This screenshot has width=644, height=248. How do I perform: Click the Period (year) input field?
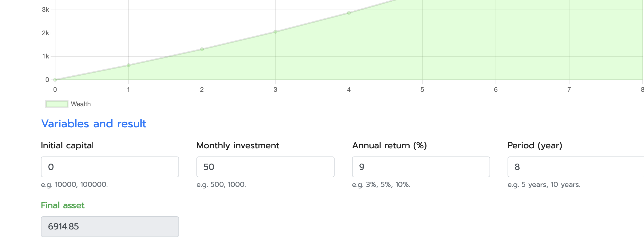point(576,167)
